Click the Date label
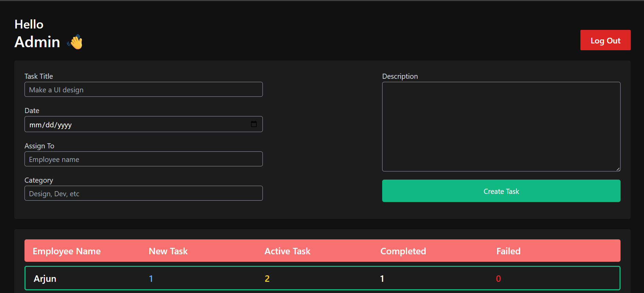Viewport: 644px width, 293px height. click(x=32, y=111)
